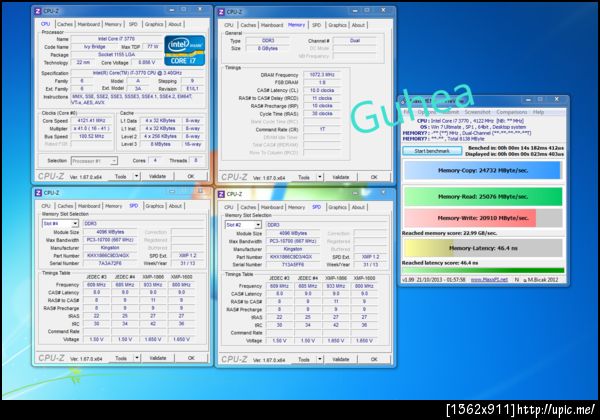The width and height of the screenshot is (600, 420).
Task: Click the Memory-Write 20910 MByte/sec bar
Action: pyautogui.click(x=483, y=218)
